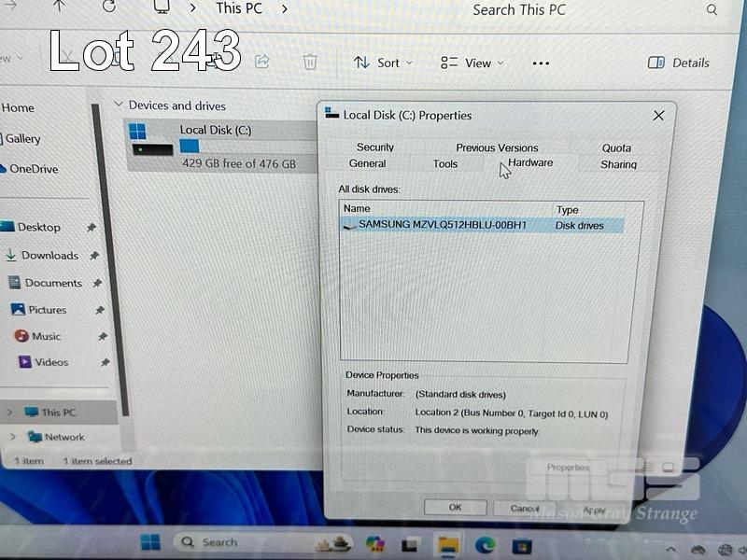The width and height of the screenshot is (747, 560).
Task: Open Microsoft Edge from the taskbar
Action: pos(485,543)
